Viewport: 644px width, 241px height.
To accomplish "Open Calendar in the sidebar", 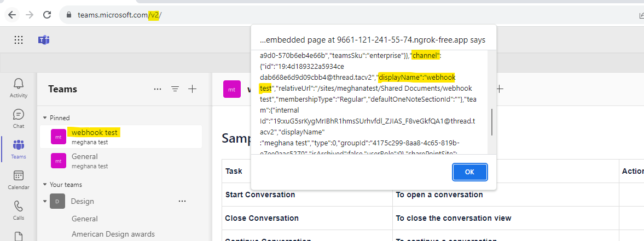I will (x=19, y=180).
